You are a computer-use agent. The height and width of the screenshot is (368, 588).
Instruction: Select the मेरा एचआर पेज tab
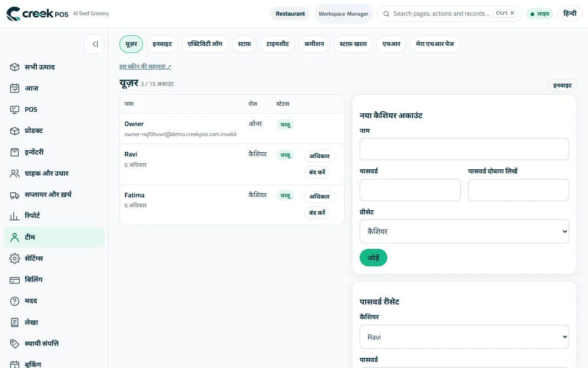(x=435, y=44)
